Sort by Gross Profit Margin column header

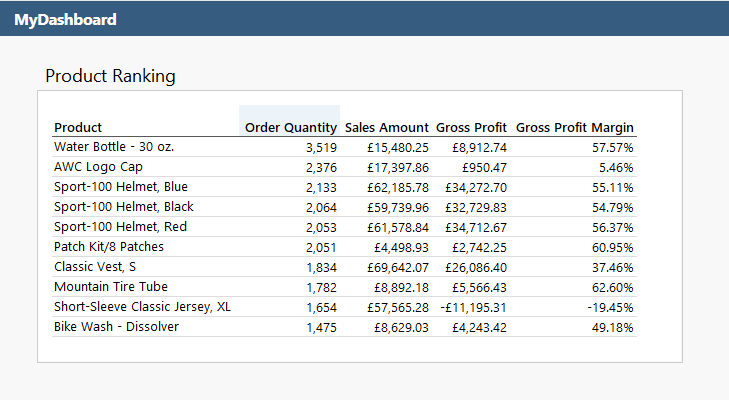tap(575, 127)
